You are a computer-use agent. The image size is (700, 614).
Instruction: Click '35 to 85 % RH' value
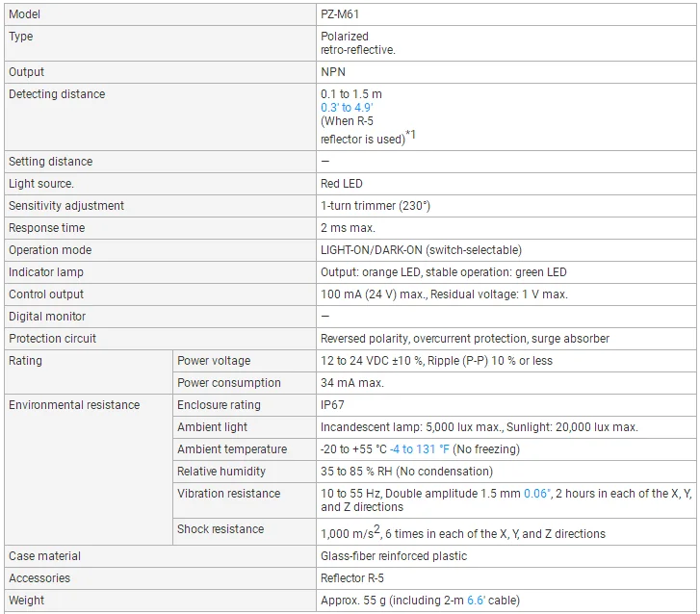356,472
